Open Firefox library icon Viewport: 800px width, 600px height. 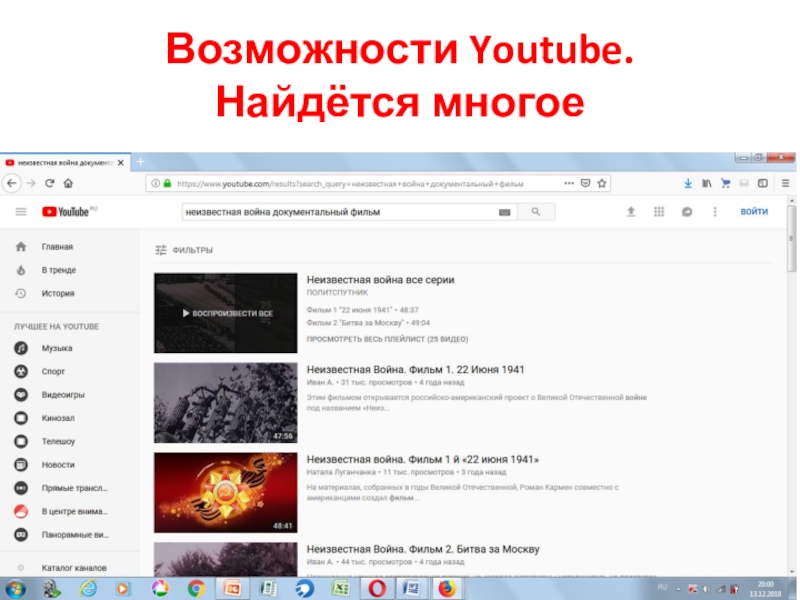click(707, 183)
